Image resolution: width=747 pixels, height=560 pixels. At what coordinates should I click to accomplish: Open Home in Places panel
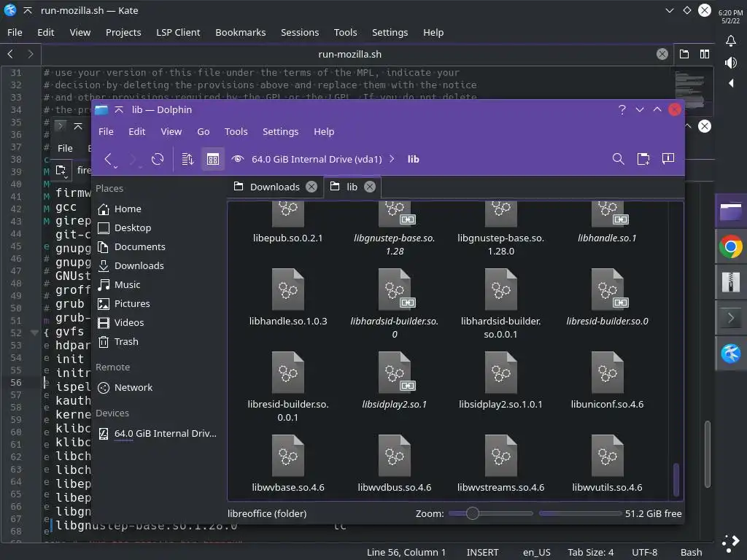click(x=128, y=209)
